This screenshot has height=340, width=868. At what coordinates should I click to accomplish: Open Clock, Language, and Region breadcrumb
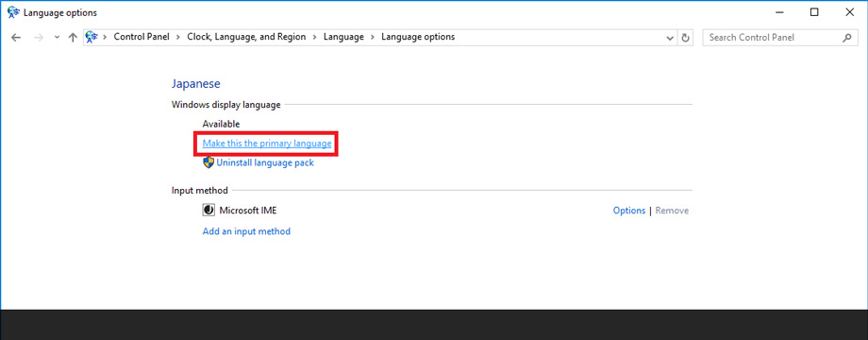[246, 37]
